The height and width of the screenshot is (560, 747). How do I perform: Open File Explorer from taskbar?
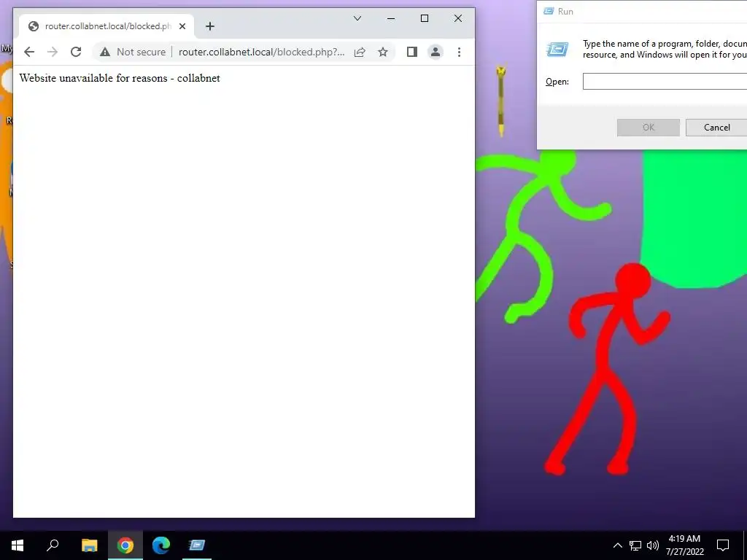(x=89, y=545)
